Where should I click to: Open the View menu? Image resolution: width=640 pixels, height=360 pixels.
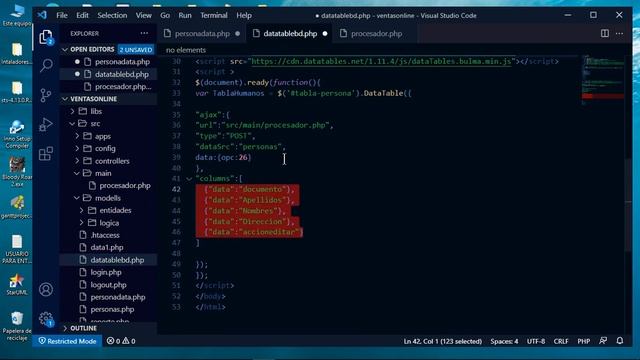(143, 16)
